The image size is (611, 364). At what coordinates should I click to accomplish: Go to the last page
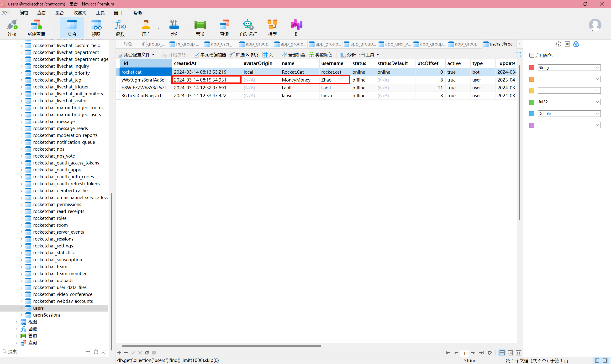click(x=481, y=353)
